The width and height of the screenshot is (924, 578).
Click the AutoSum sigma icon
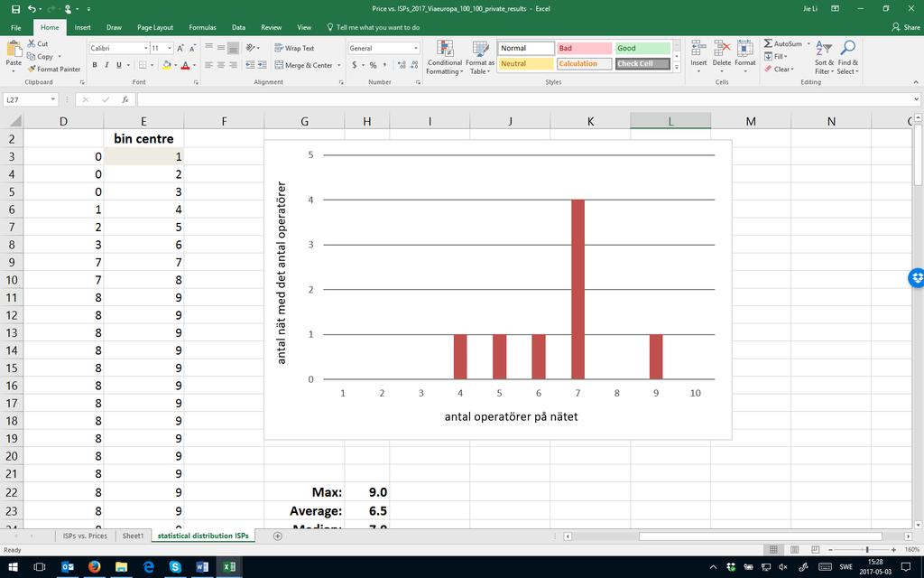[768, 43]
